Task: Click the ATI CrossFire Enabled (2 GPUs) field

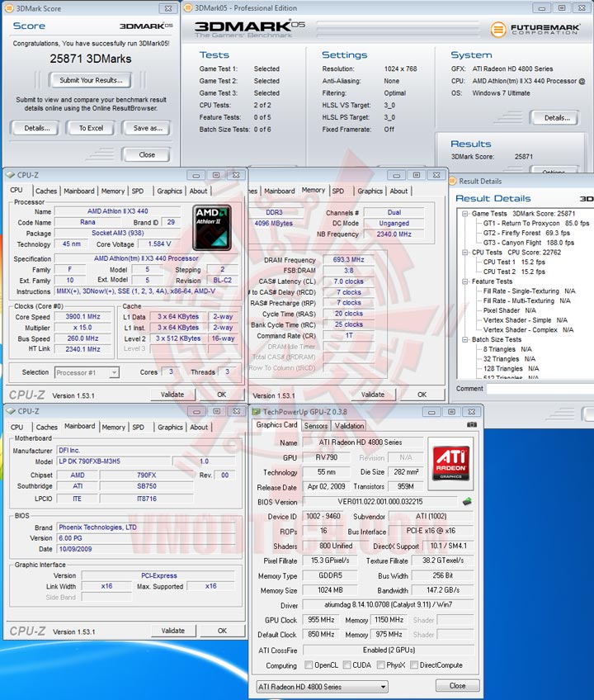Action: pos(389,650)
